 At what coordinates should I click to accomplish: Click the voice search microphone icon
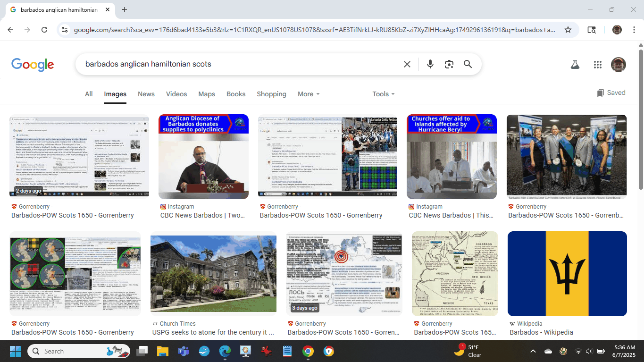430,64
